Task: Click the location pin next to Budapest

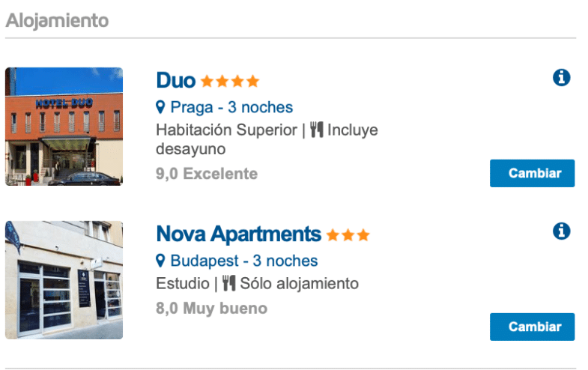Action: [160, 261]
